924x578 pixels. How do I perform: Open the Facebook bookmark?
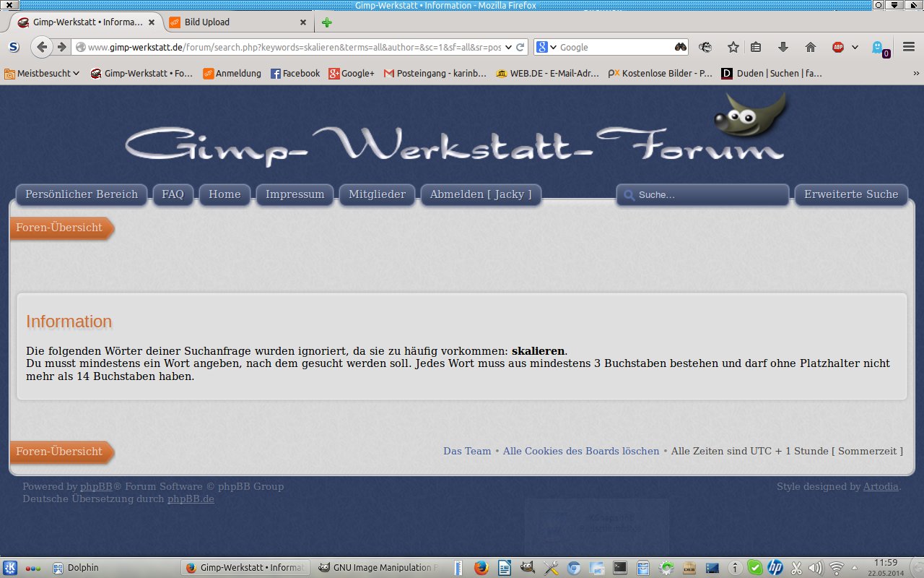295,73
